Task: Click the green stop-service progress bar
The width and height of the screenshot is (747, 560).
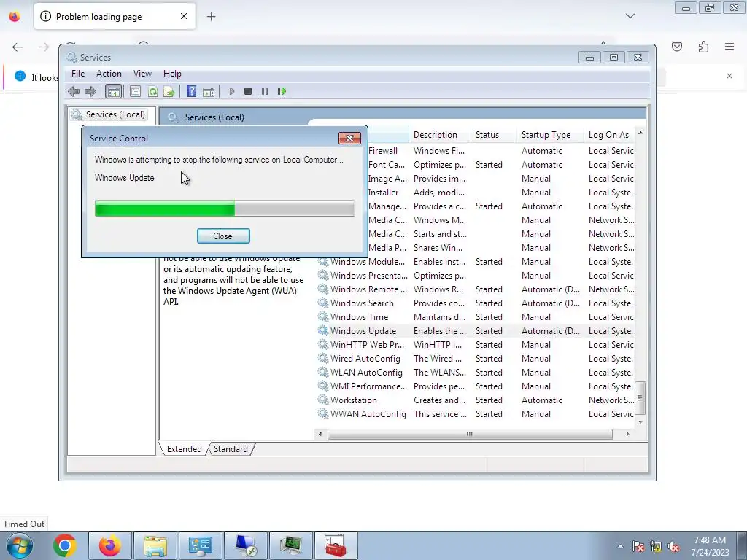Action: (x=225, y=209)
